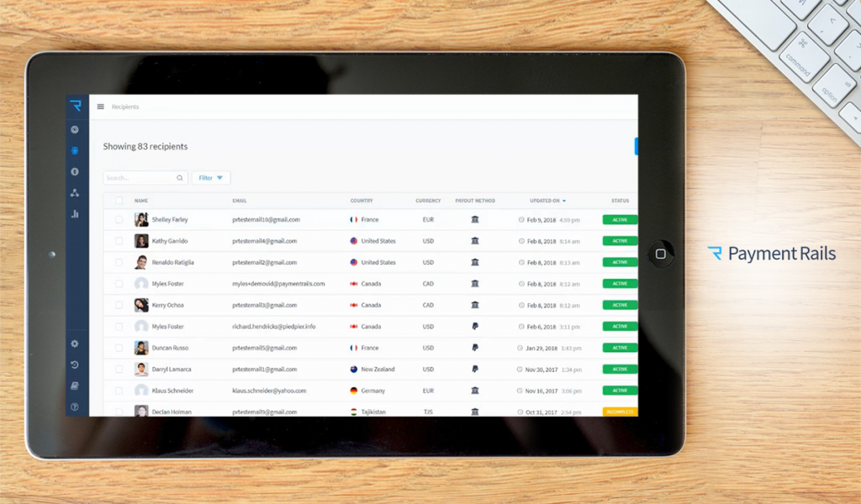Click the PayPal icon for Duncan Russo
The image size is (861, 504).
pyautogui.click(x=476, y=348)
